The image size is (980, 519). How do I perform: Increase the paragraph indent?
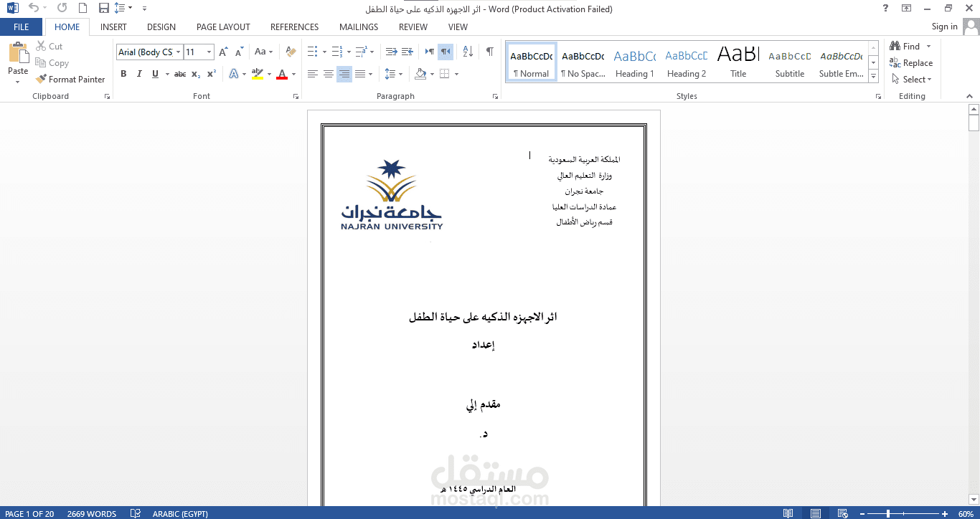click(x=407, y=52)
